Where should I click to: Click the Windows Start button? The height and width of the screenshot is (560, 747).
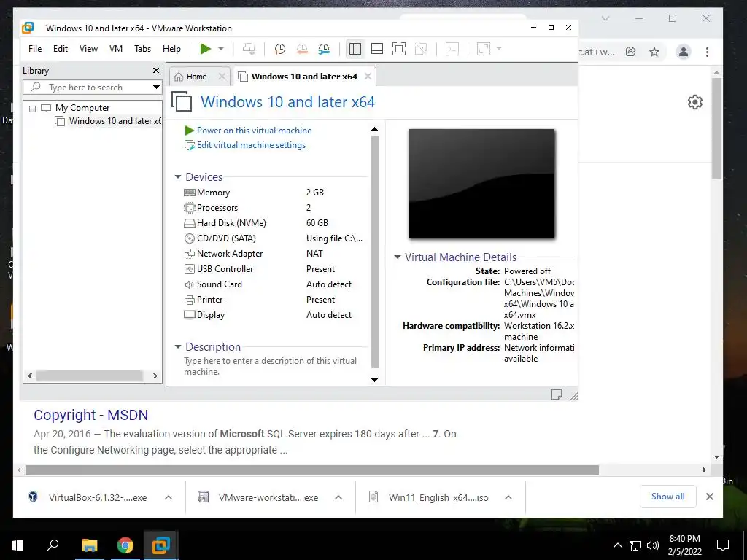pyautogui.click(x=18, y=545)
